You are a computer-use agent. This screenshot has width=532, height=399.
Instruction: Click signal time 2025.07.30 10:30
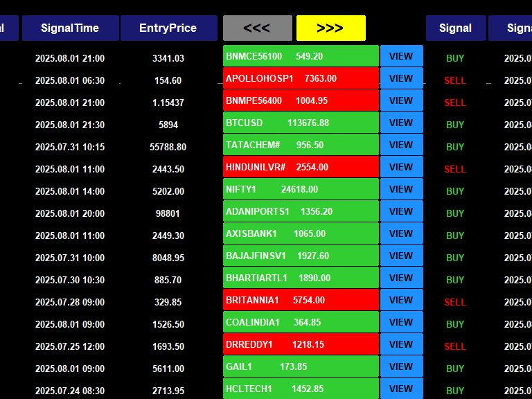coord(70,281)
